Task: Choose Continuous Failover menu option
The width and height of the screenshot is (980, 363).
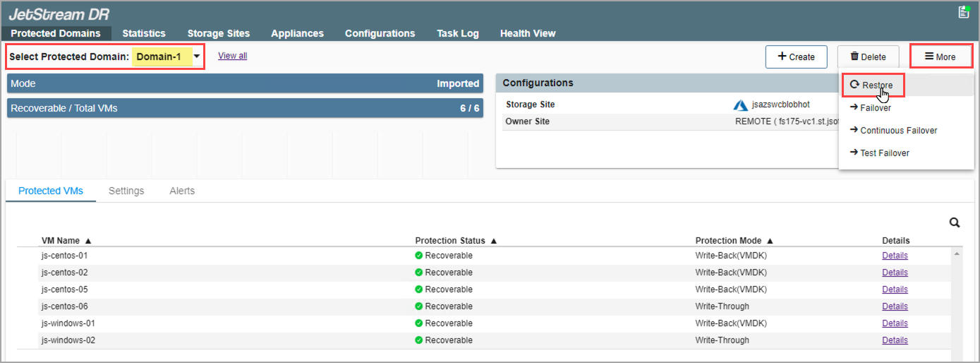Action: coord(898,131)
